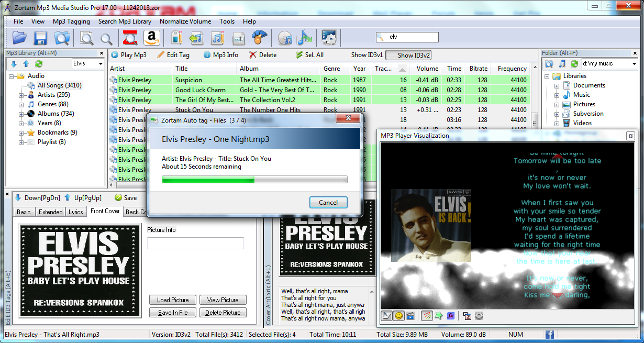Sort the list by Artist column header

tap(140, 69)
